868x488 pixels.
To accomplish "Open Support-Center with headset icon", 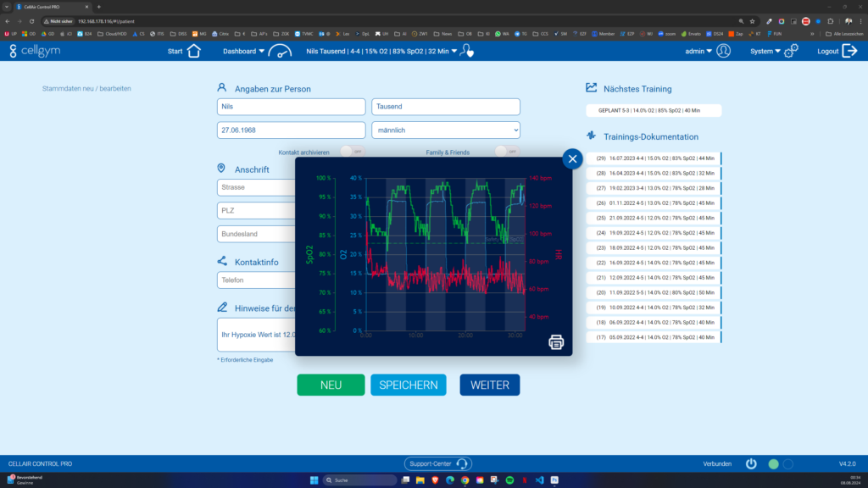I will [x=437, y=464].
